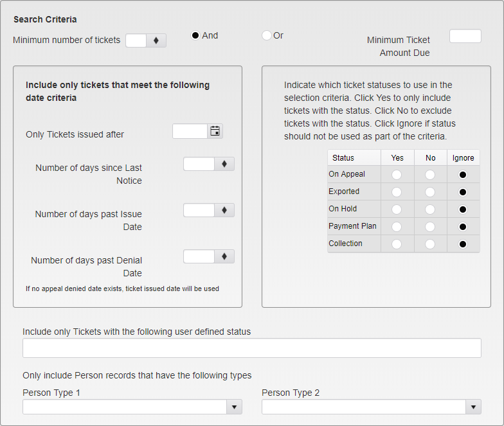Set Payment Plan status to Ignore

(x=463, y=227)
